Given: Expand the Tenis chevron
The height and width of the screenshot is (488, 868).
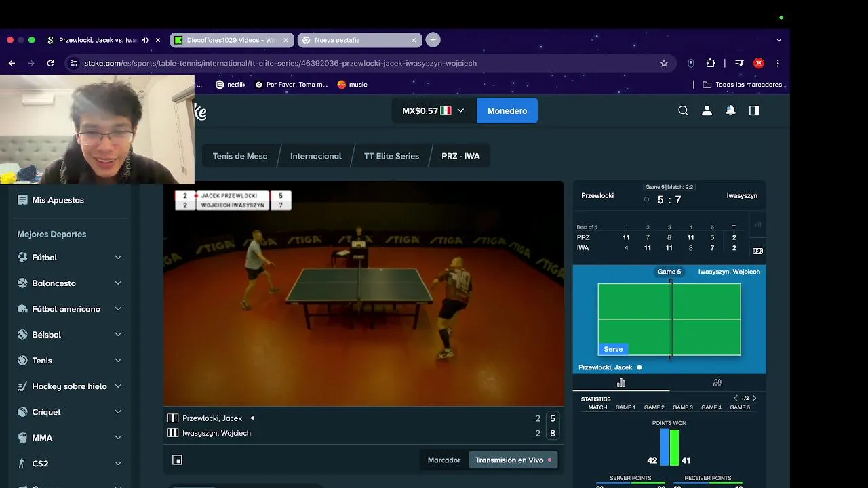Looking at the screenshot, I should [x=118, y=361].
